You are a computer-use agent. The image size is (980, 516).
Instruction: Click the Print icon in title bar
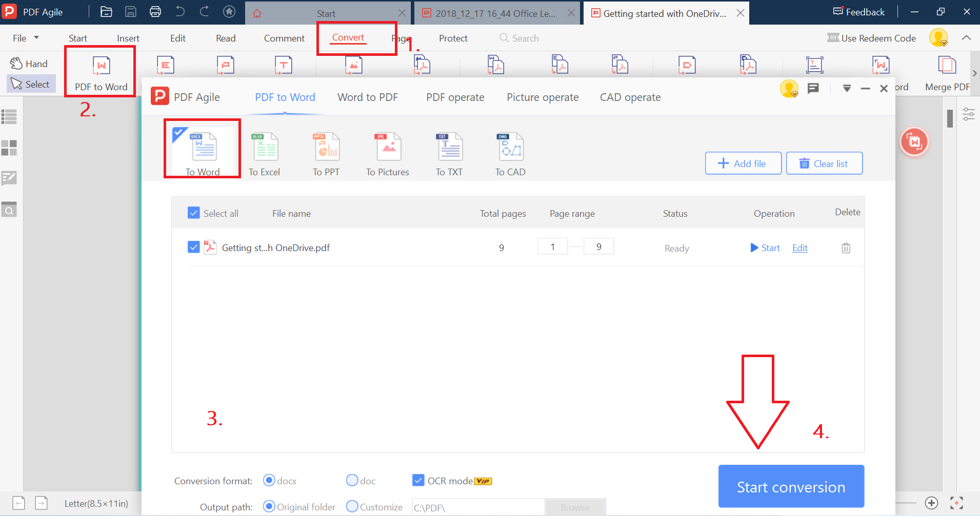point(155,12)
